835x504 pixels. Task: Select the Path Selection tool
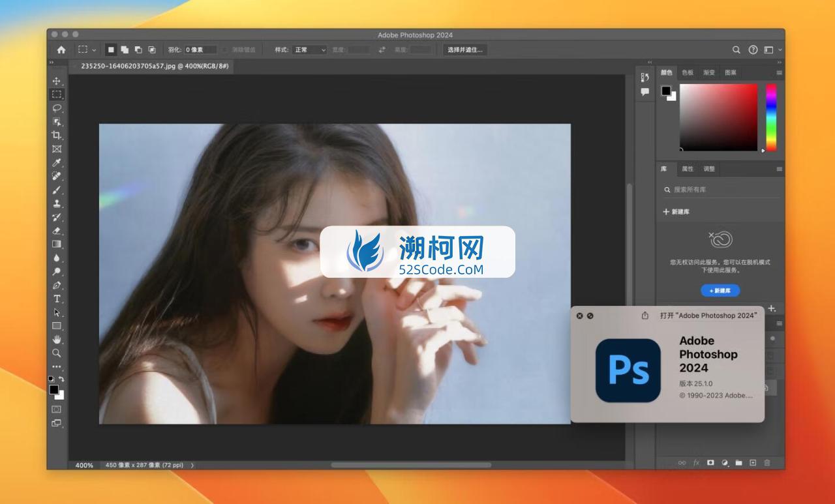coord(57,312)
